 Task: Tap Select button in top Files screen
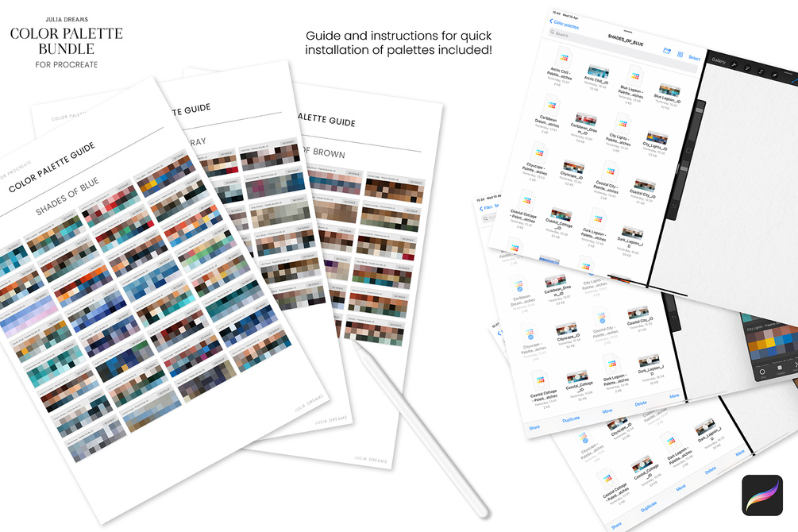point(694,57)
